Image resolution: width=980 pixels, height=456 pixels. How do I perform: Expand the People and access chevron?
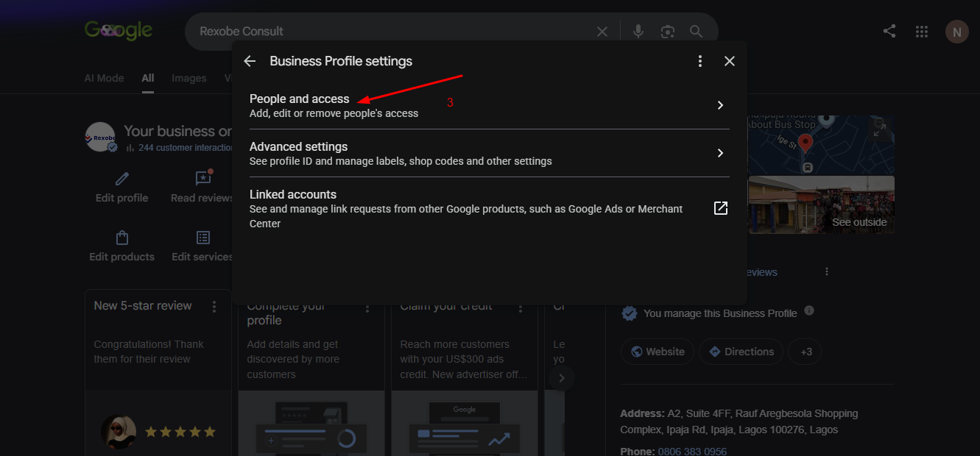[x=721, y=105]
